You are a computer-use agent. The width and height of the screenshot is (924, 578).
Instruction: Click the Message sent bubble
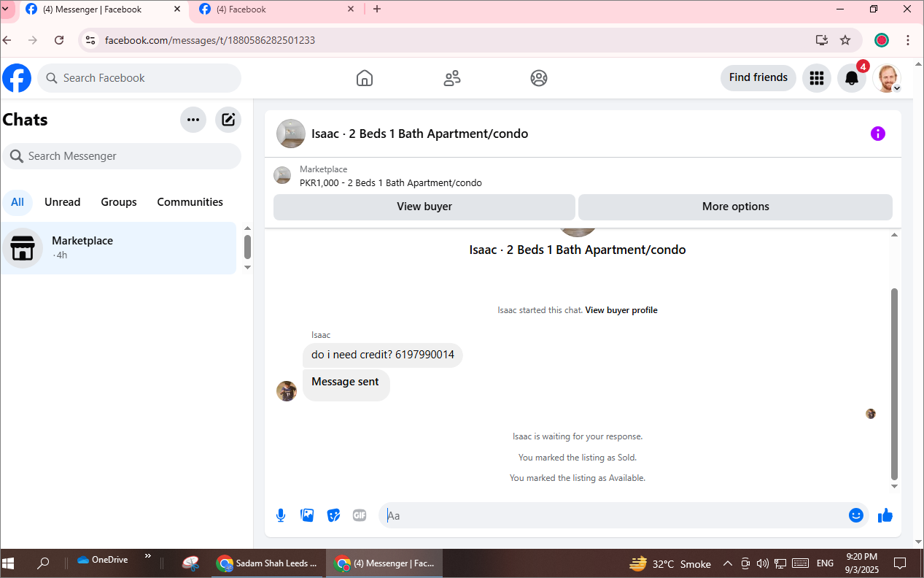(x=346, y=385)
